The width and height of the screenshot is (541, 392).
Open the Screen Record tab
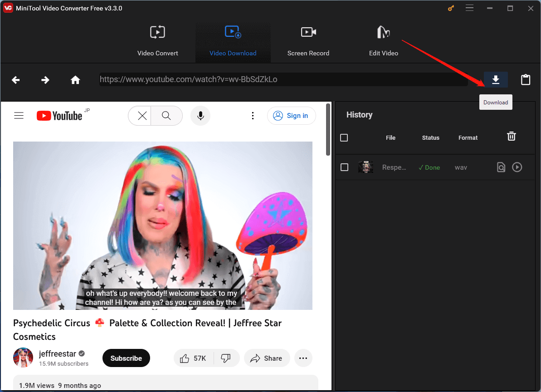[308, 41]
